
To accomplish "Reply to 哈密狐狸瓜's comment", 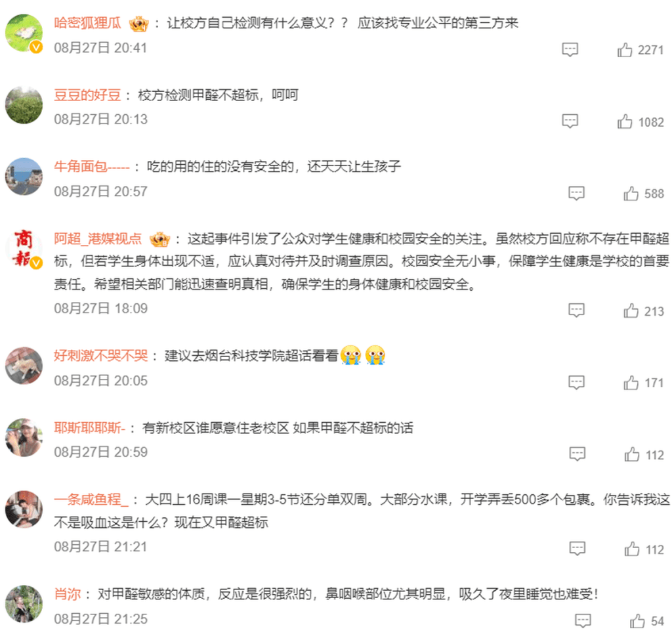I will click(570, 50).
